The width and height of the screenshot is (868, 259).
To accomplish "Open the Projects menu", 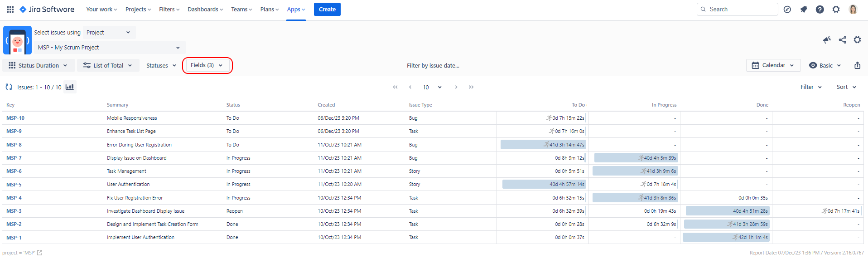I will 138,9.
